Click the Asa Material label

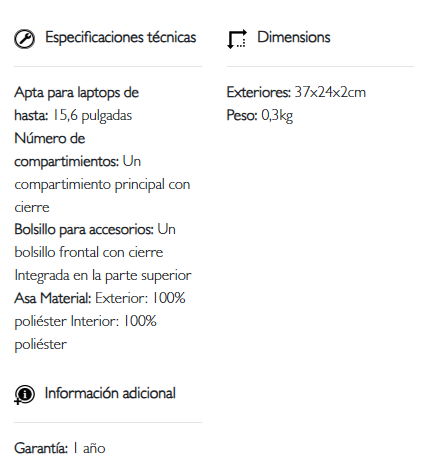53,298
